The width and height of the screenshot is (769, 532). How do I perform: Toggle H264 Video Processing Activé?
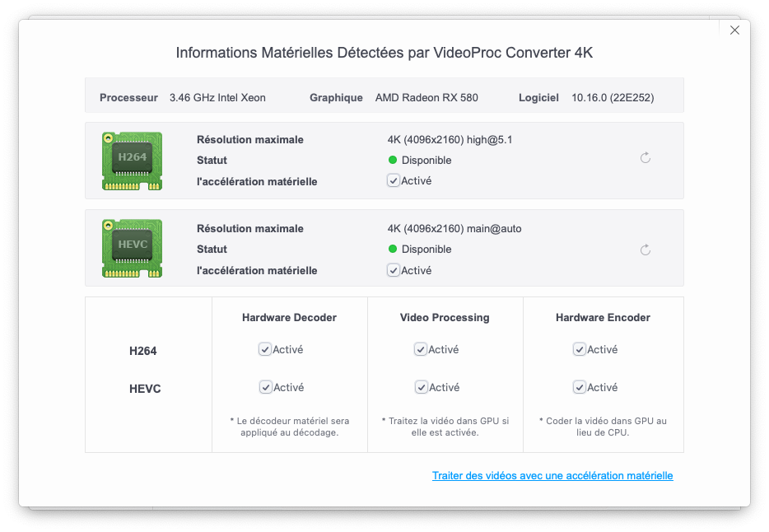pyautogui.click(x=420, y=350)
